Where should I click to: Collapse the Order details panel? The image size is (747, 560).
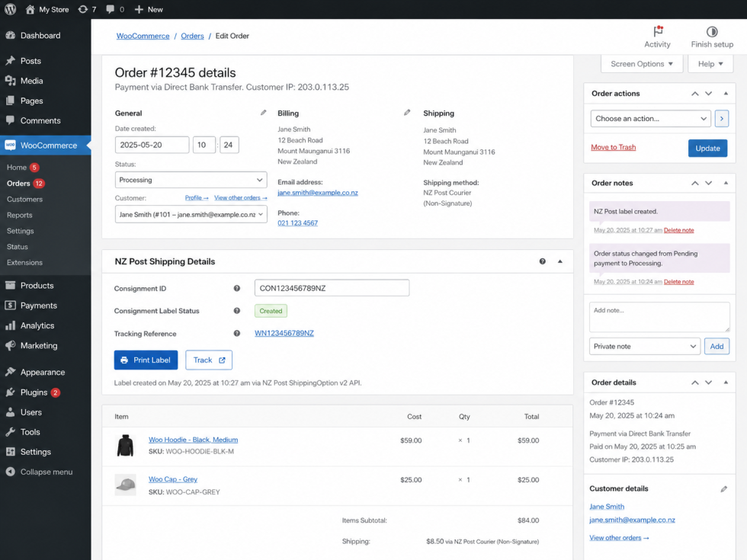(726, 382)
